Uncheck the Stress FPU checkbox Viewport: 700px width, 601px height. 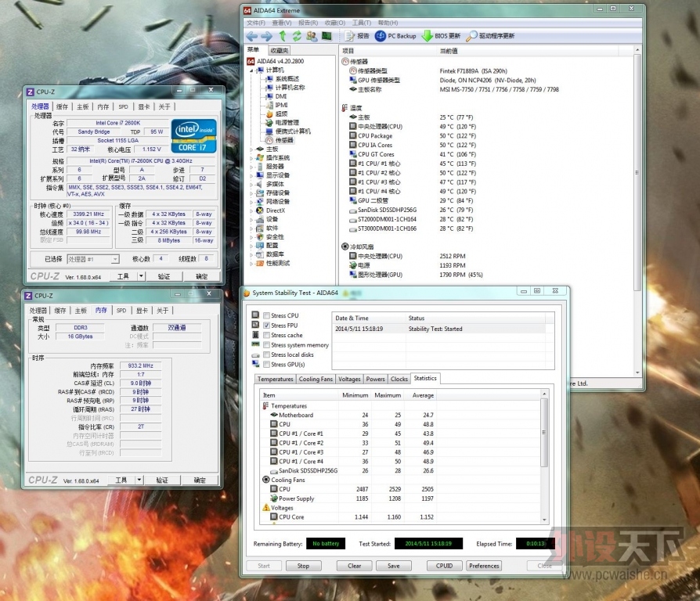(x=266, y=326)
